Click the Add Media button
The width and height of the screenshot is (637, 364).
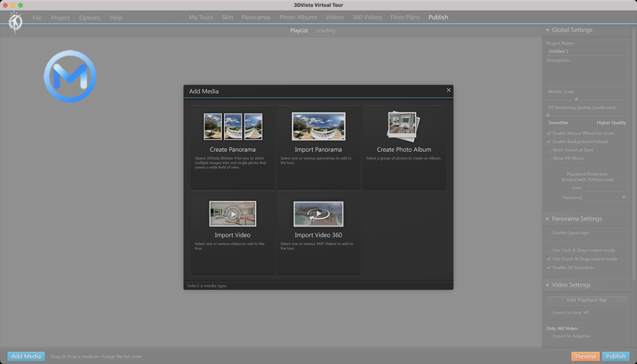click(x=26, y=356)
